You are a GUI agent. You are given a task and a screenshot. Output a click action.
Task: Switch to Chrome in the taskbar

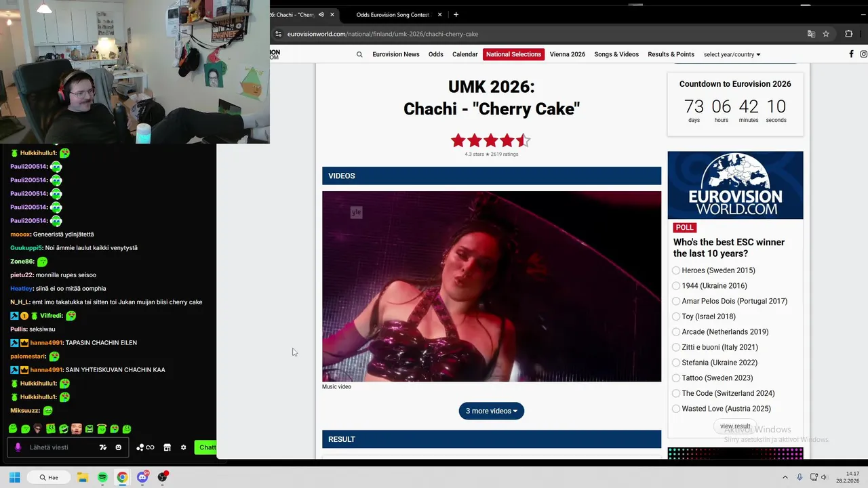(x=122, y=477)
